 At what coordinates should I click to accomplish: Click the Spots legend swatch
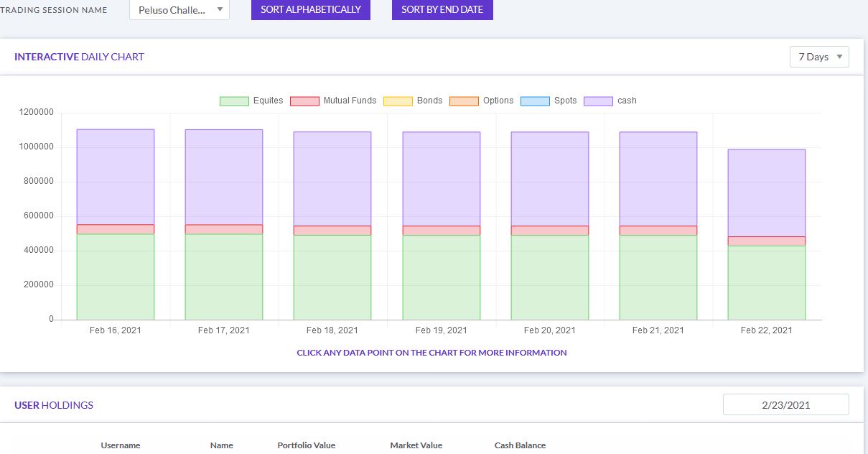tap(534, 101)
